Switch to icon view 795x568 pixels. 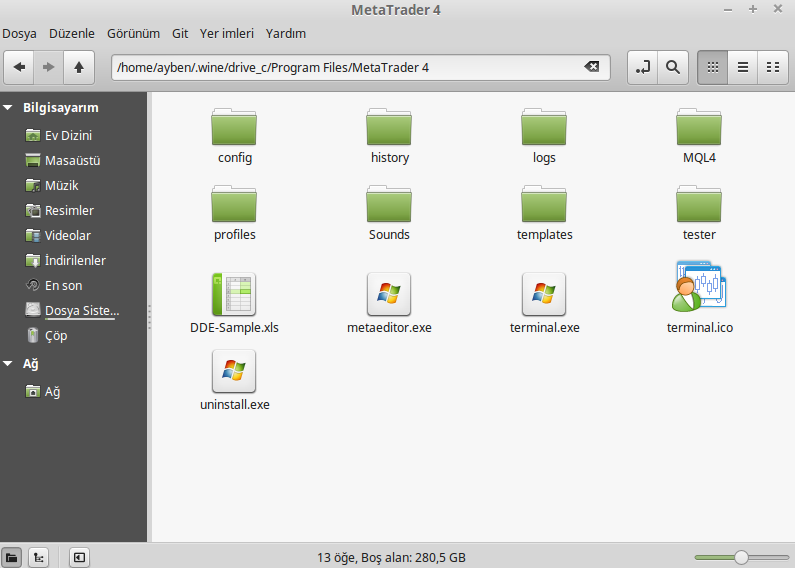pos(712,67)
